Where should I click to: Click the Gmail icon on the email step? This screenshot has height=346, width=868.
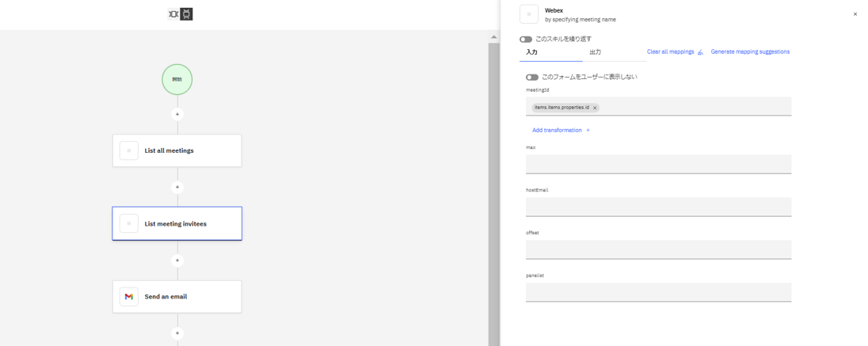(129, 297)
